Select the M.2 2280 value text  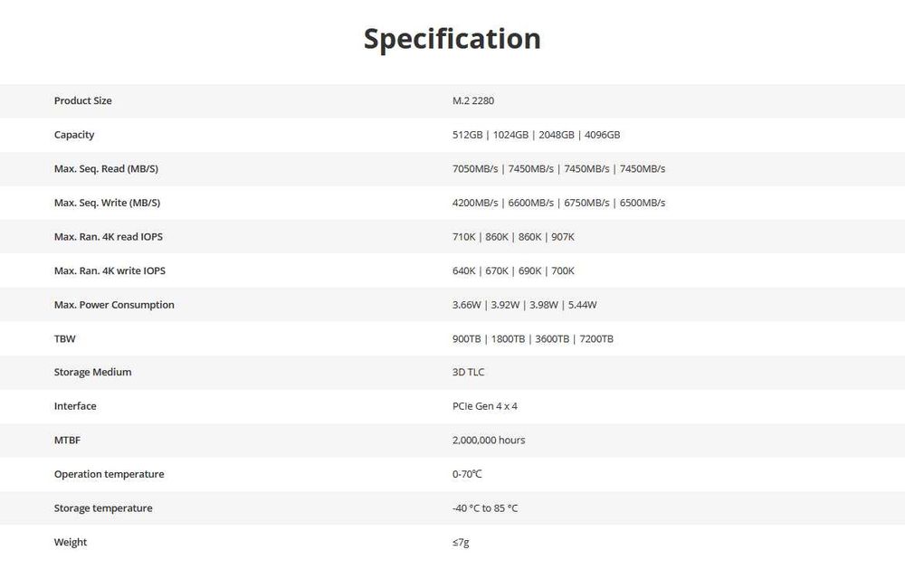473,101
